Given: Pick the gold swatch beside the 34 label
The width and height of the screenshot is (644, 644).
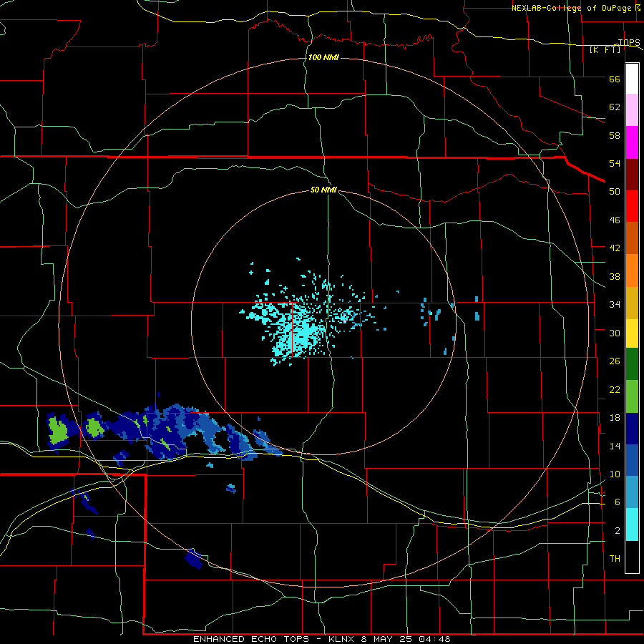Looking at the screenshot, I should (632, 302).
